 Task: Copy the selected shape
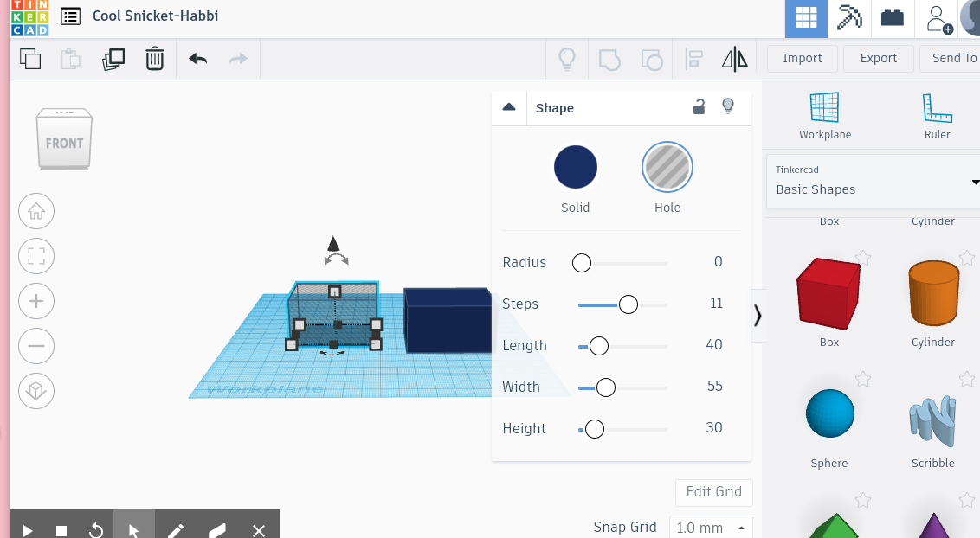coord(30,59)
